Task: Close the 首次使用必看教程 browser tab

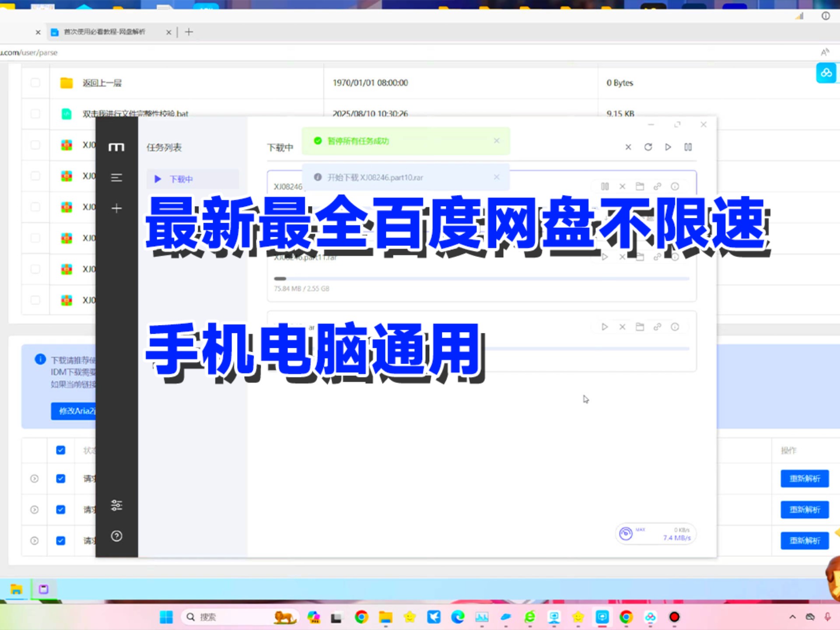Action: (x=168, y=32)
